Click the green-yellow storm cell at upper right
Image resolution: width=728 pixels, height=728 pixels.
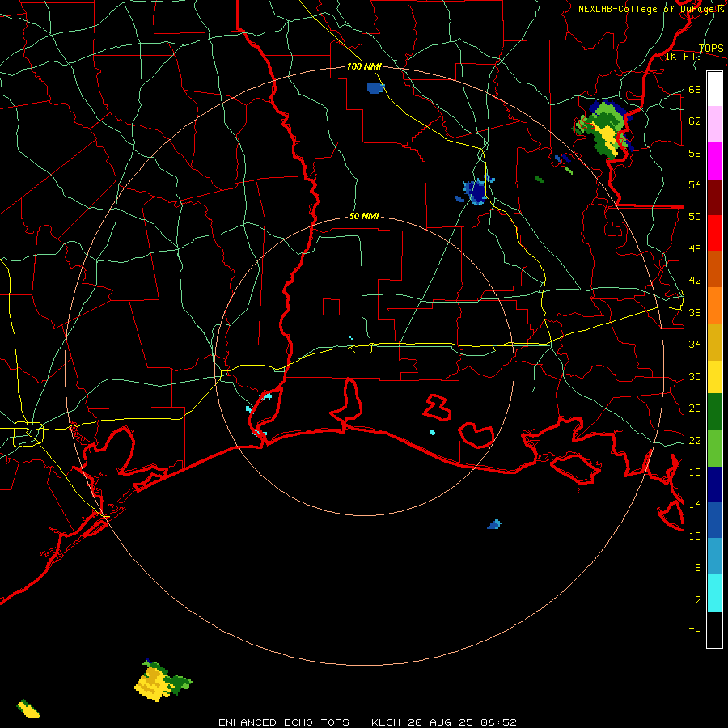point(603,129)
